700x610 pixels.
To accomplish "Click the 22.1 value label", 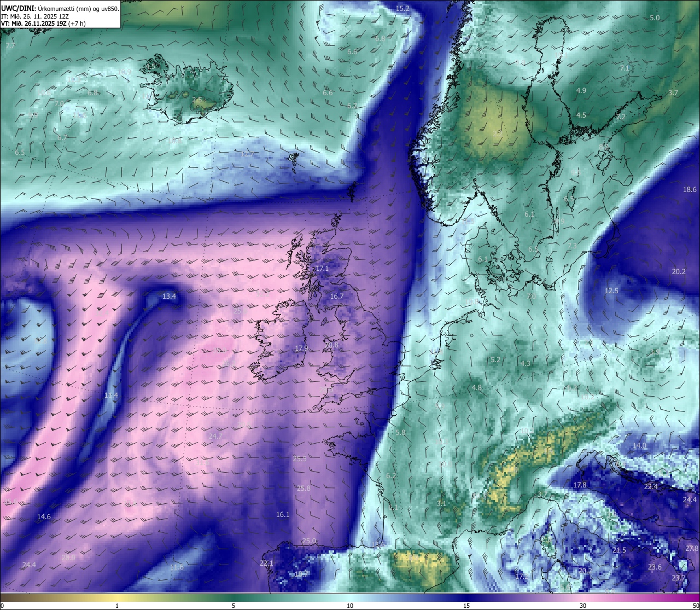I will click(266, 563).
